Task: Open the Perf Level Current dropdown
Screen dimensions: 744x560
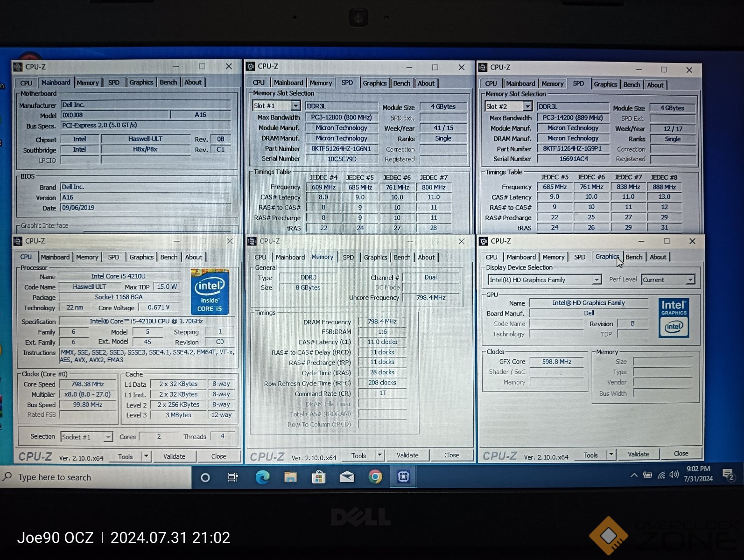Action: pos(690,280)
